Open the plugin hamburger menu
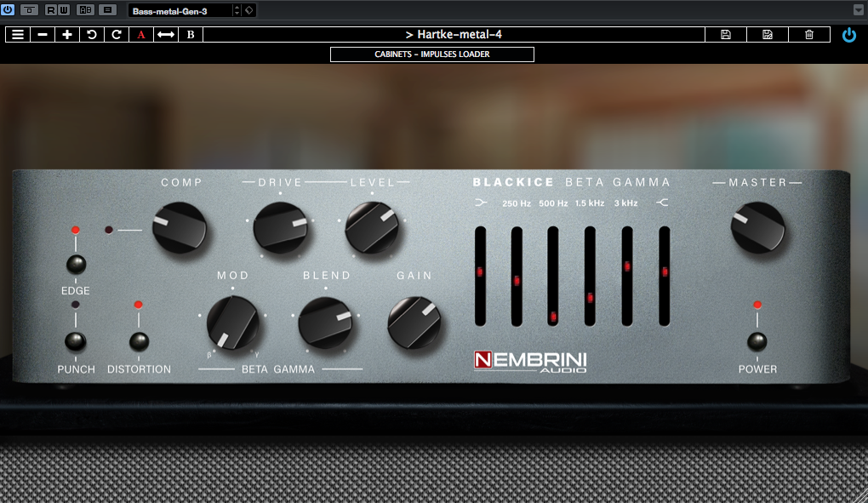Image resolution: width=868 pixels, height=503 pixels. coord(18,34)
